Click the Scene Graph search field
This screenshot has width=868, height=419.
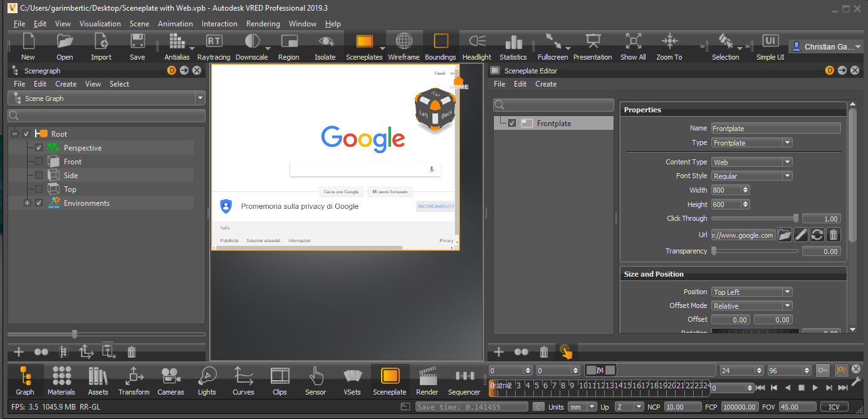click(x=107, y=115)
